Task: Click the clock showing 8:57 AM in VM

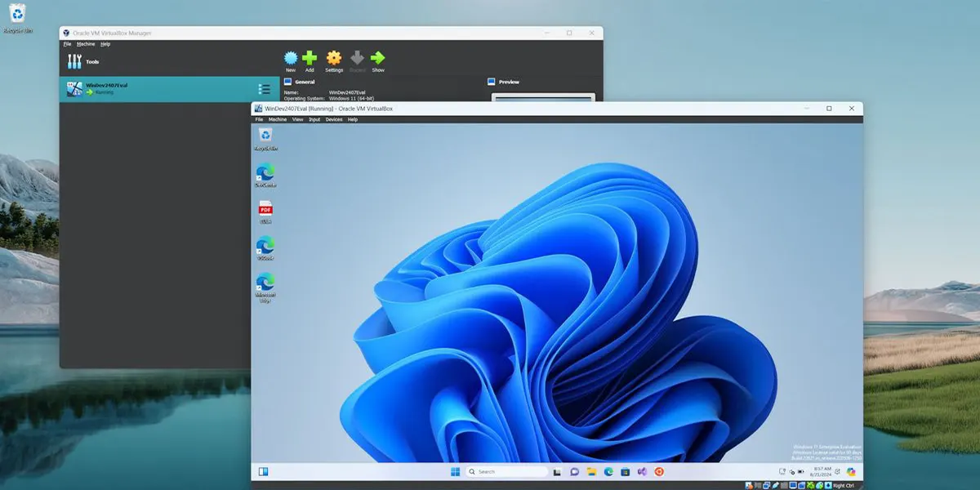Action: point(822,471)
